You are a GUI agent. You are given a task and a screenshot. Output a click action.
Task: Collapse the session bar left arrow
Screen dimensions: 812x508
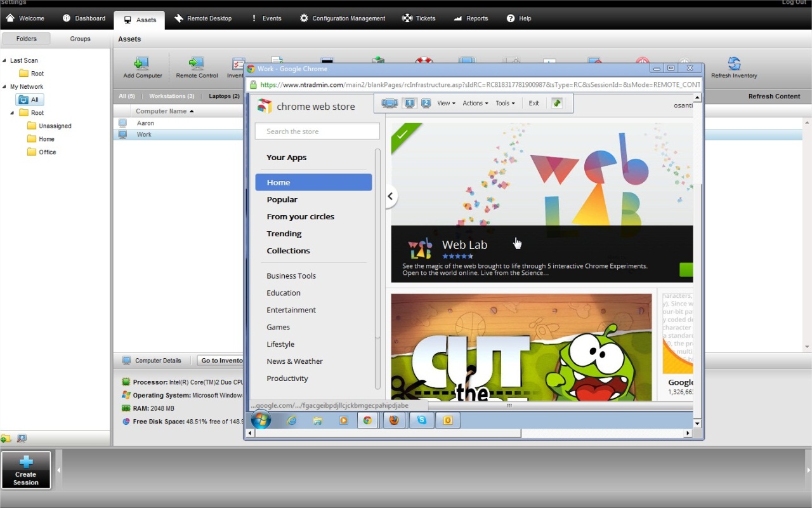click(59, 470)
